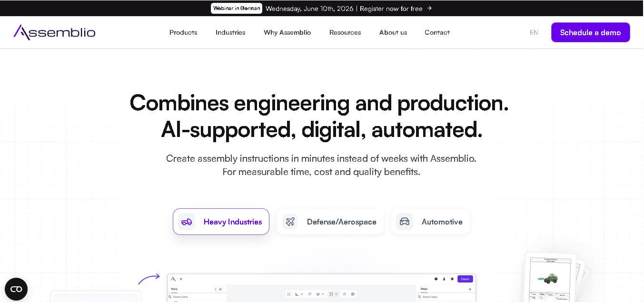
Task: Click Export button in app preview
Action: tap(465, 279)
